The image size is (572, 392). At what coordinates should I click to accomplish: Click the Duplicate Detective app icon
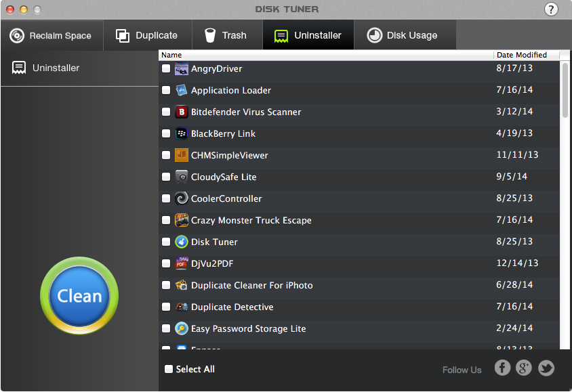182,307
